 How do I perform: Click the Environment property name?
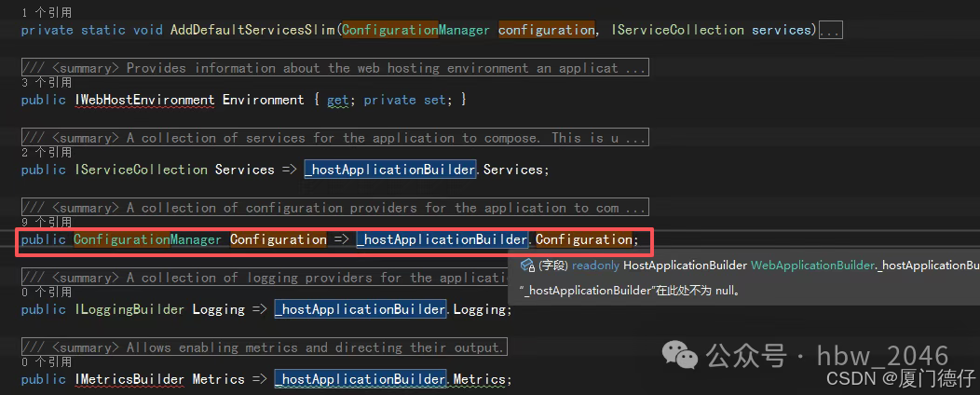[263, 100]
